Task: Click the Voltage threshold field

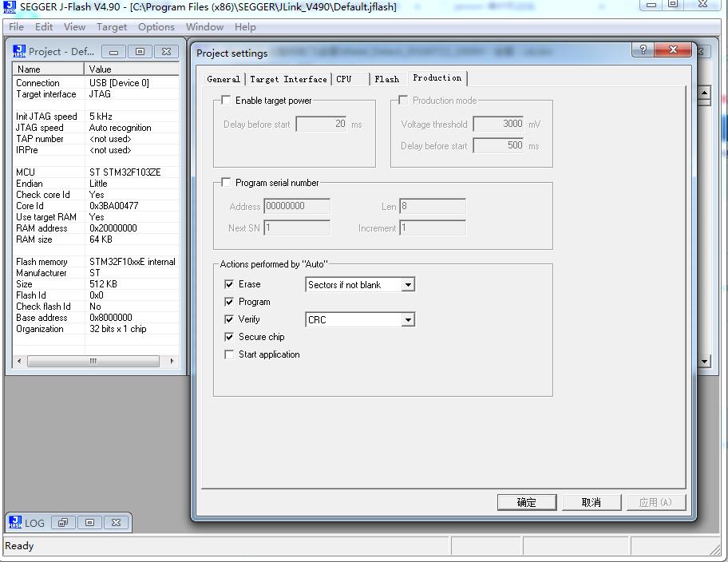Action: point(499,124)
